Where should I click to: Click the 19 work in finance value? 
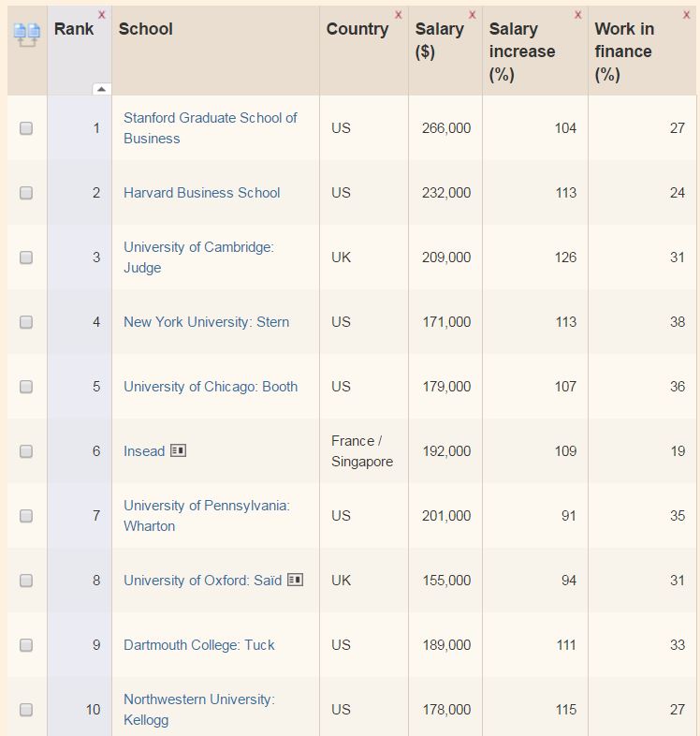pos(678,451)
